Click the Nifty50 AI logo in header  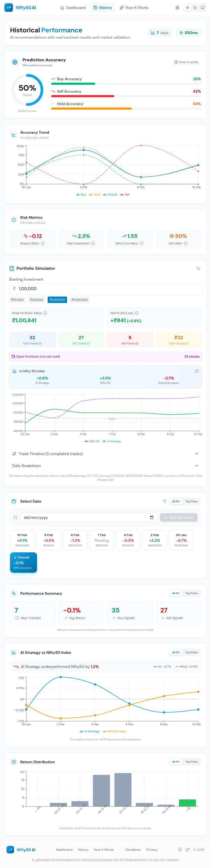[x=20, y=7]
